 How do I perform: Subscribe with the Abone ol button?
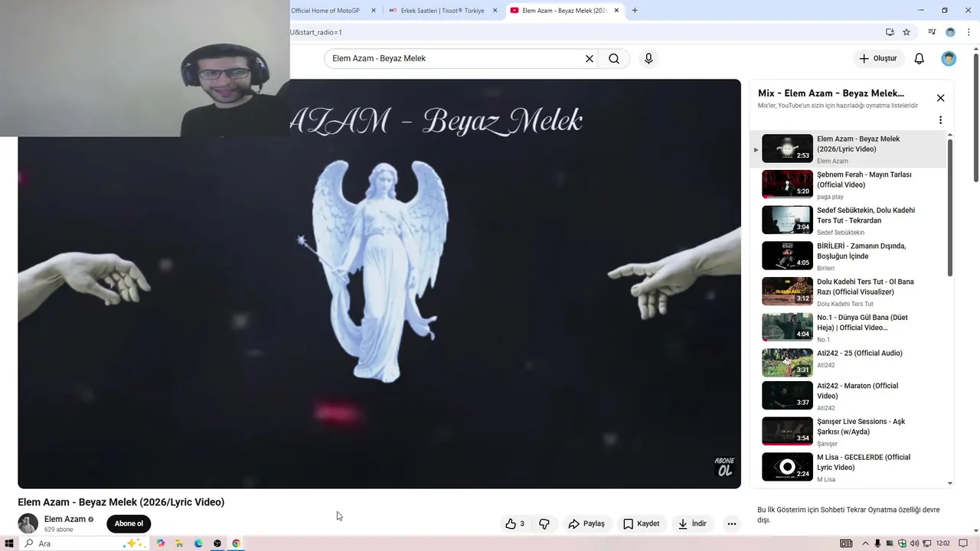coord(129,523)
